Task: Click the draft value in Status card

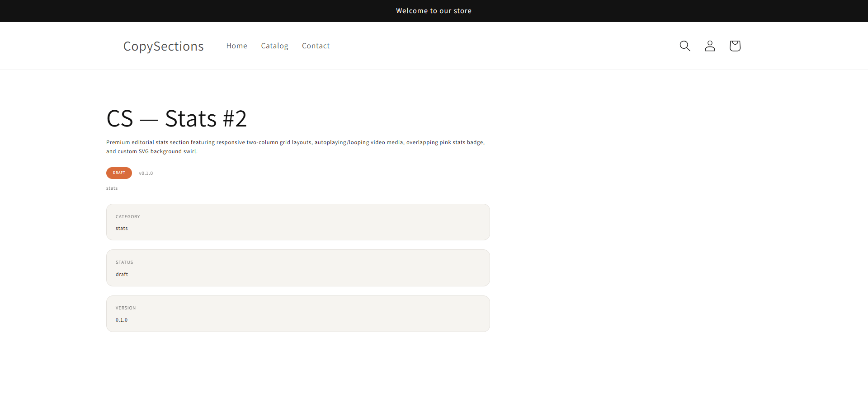Action: (122, 274)
